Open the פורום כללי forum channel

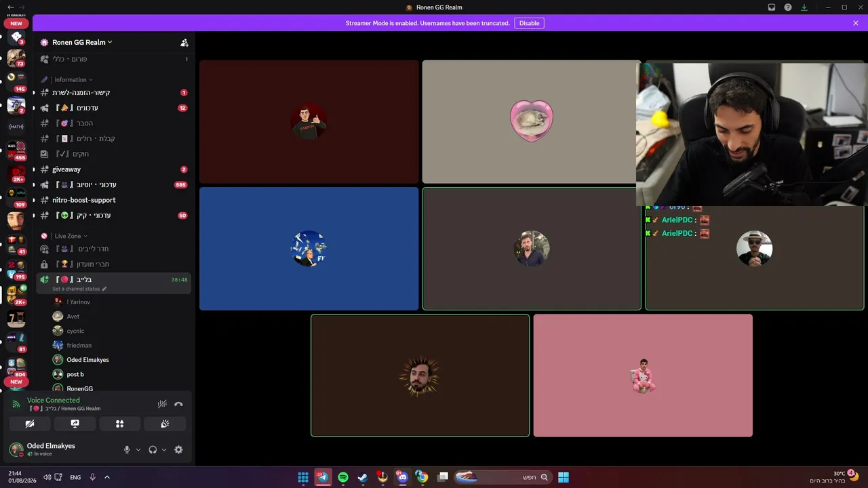tap(113, 59)
